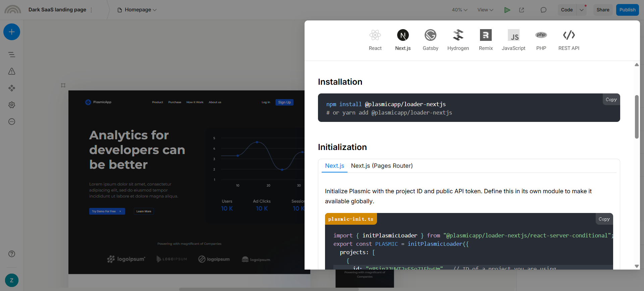Open the Homepage page dropdown

[137, 10]
